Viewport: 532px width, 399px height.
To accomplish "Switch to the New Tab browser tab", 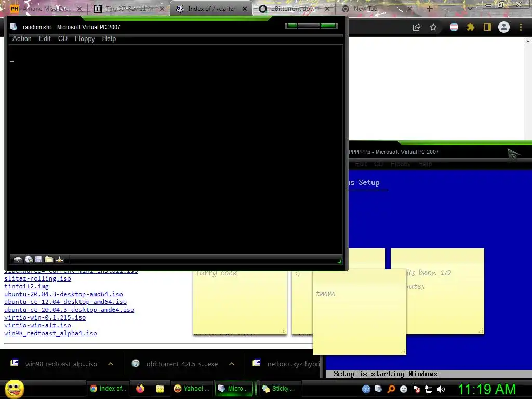I will 376,9.
